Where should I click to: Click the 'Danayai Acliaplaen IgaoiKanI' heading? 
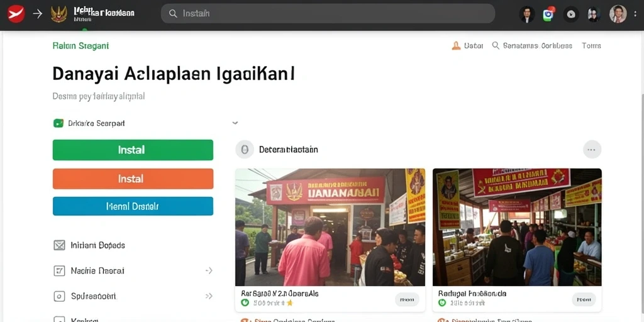[x=174, y=74]
